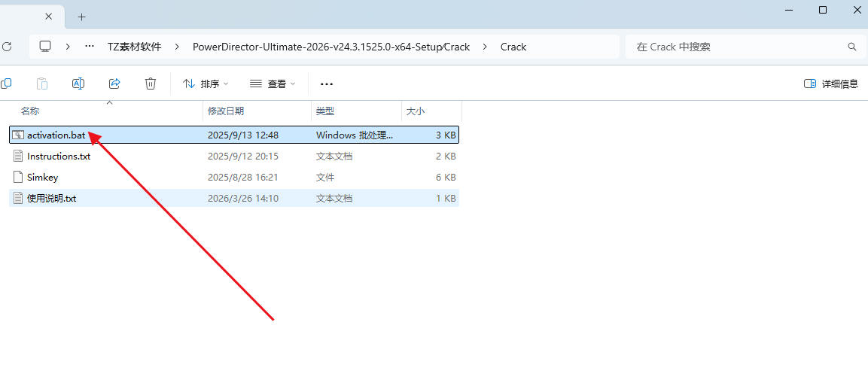
Task: Click the date 2026/3/26 14:10
Action: coord(243,198)
